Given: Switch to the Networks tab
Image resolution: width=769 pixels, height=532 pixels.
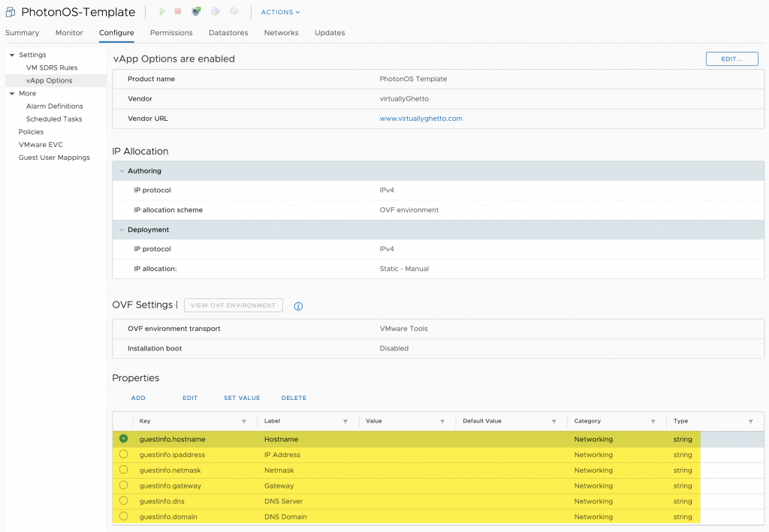Looking at the screenshot, I should (x=281, y=32).
